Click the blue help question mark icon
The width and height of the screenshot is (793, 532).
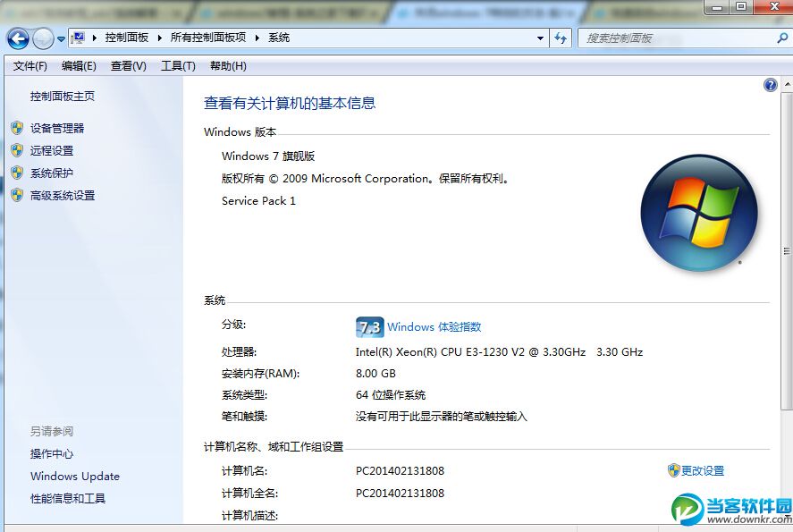771,85
